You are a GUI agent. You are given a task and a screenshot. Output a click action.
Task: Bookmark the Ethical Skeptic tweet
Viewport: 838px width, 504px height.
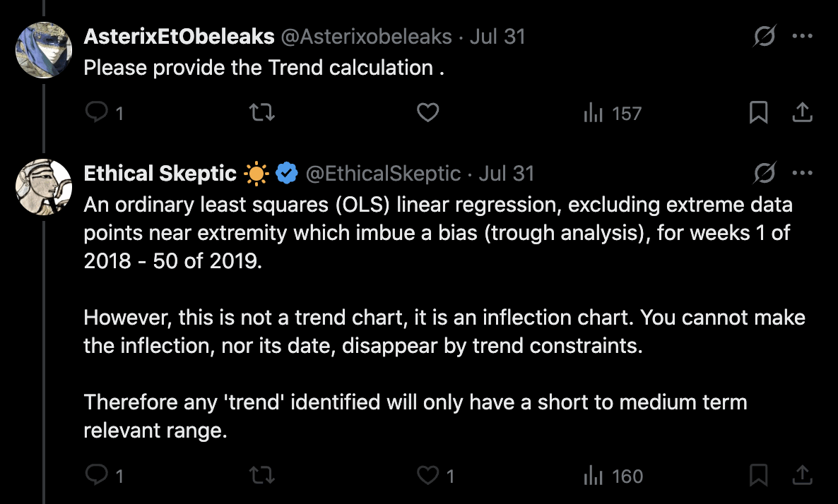coord(758,476)
